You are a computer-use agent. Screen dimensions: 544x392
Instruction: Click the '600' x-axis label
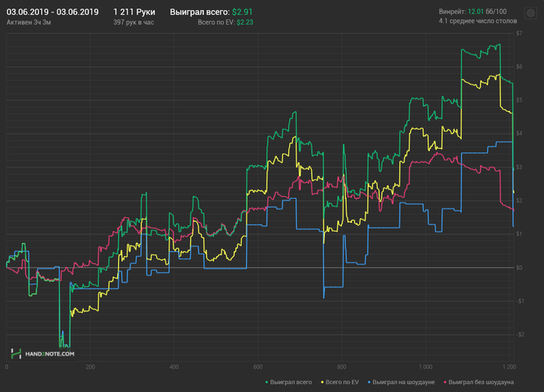pos(258,366)
